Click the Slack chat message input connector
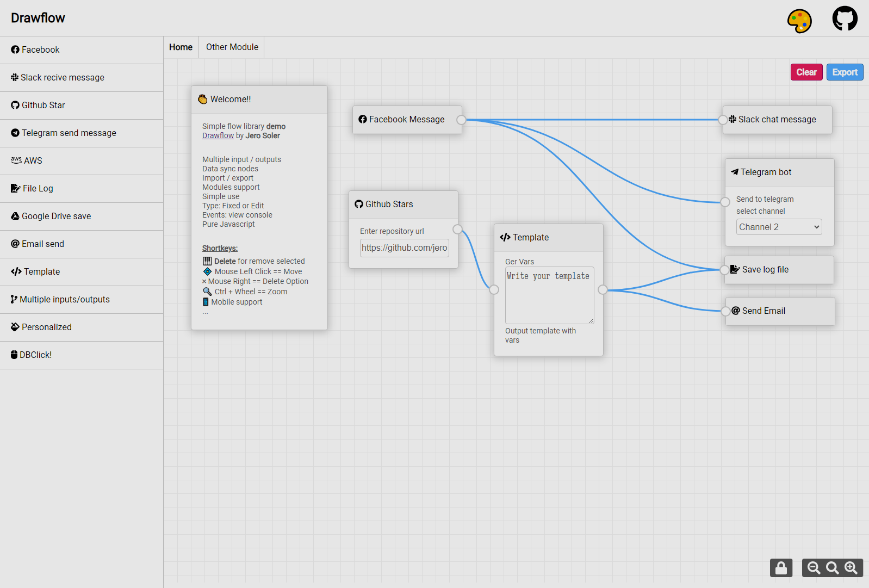 point(723,120)
